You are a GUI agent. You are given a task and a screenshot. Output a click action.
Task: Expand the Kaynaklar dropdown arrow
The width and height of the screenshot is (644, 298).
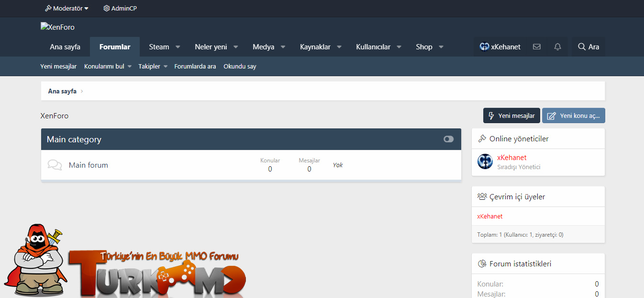click(339, 47)
